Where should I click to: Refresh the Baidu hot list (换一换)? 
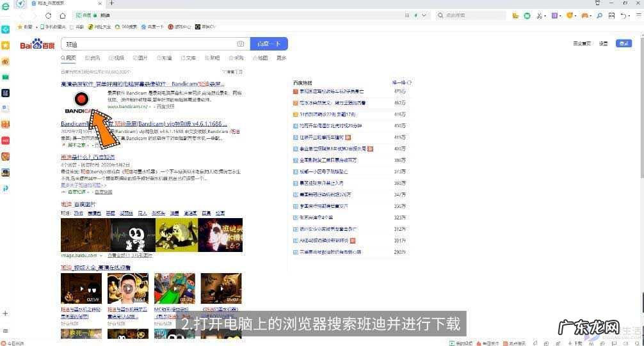[x=401, y=83]
